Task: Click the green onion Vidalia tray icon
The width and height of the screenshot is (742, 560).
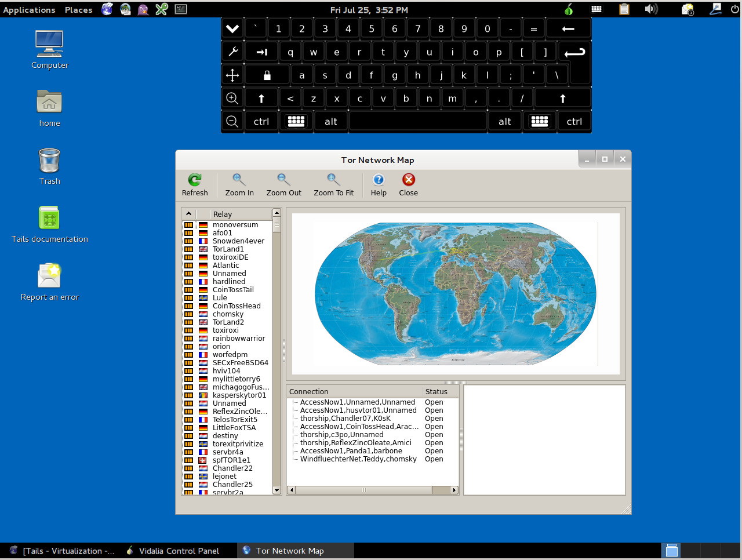Action: 569,9
